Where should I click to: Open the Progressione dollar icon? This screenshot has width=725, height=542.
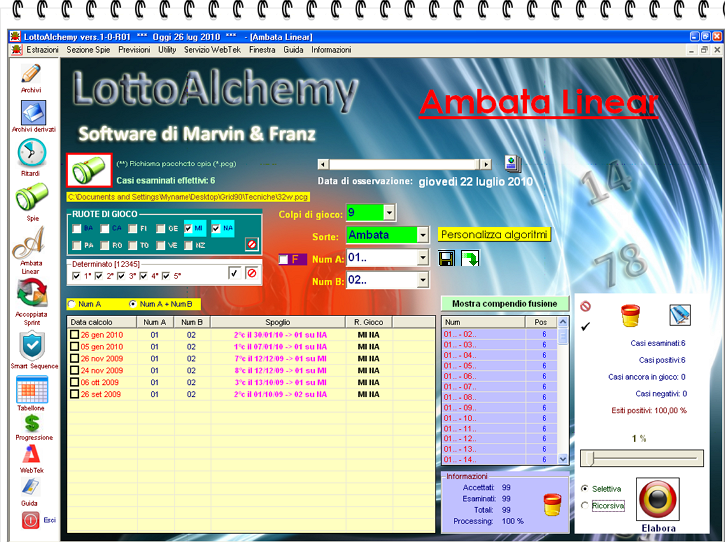click(x=32, y=423)
